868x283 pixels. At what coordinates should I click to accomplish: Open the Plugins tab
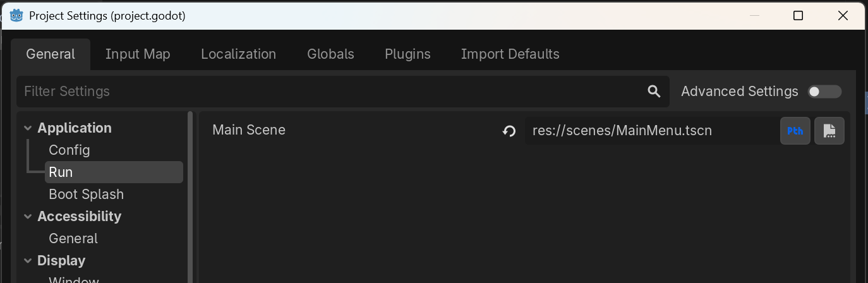407,54
